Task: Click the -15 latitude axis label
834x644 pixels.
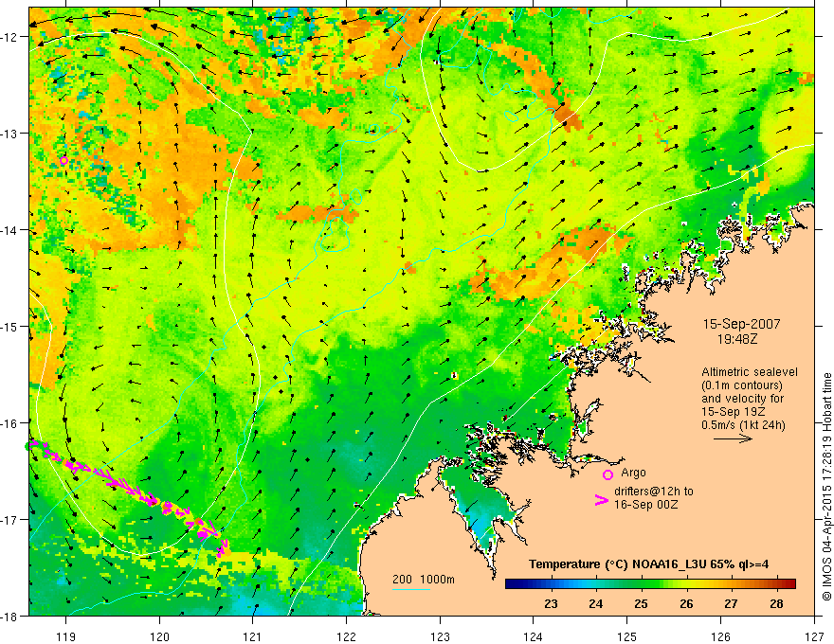Action: pos(10,326)
